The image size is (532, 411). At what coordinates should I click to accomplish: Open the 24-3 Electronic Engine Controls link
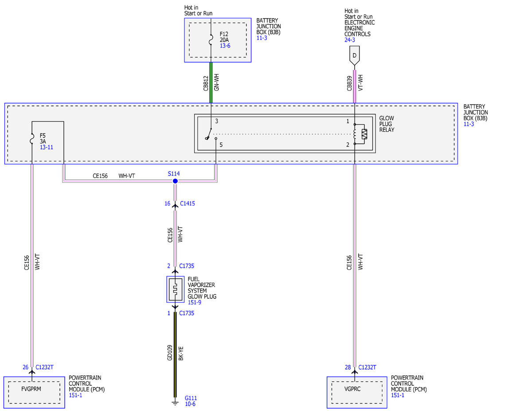(x=350, y=40)
